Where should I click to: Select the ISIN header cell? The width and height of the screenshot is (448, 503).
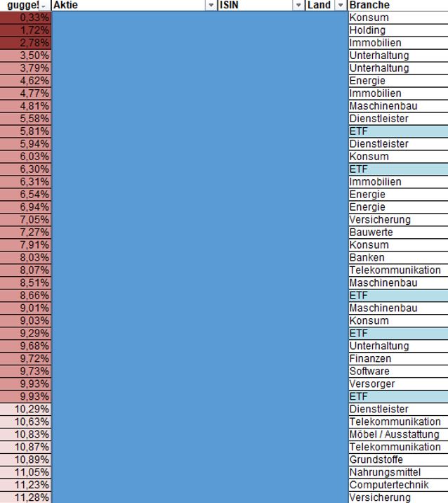(261, 5)
